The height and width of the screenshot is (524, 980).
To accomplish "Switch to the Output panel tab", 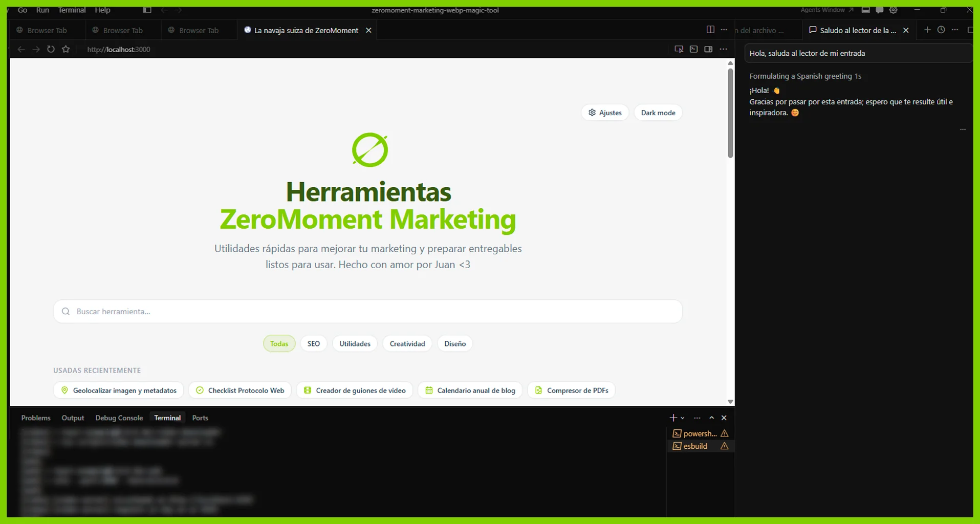I will point(73,418).
